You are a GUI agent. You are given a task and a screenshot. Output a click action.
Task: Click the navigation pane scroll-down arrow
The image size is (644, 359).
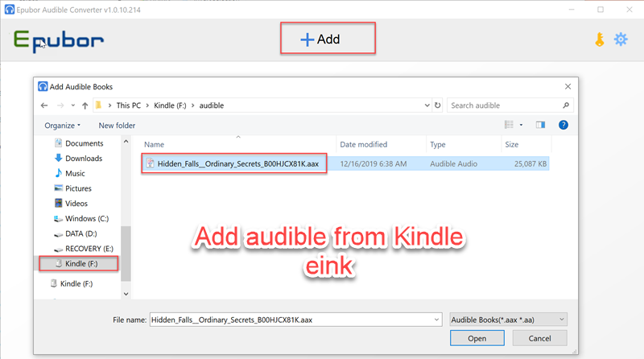coord(126,294)
